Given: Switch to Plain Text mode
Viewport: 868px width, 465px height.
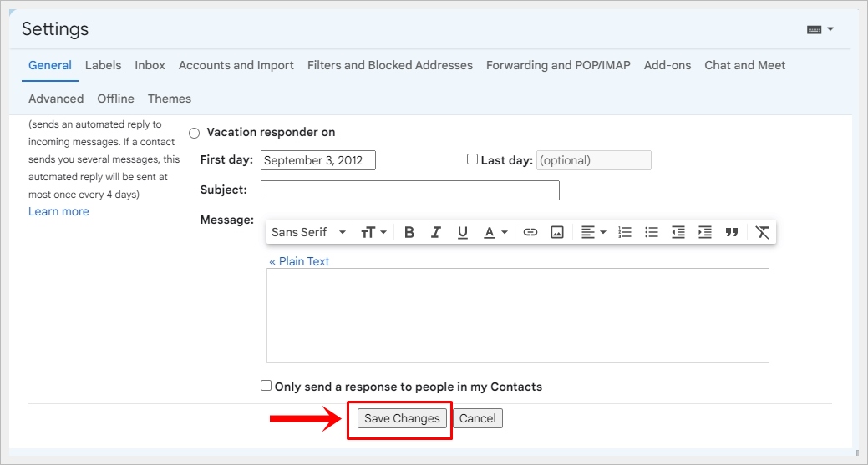Looking at the screenshot, I should point(299,261).
